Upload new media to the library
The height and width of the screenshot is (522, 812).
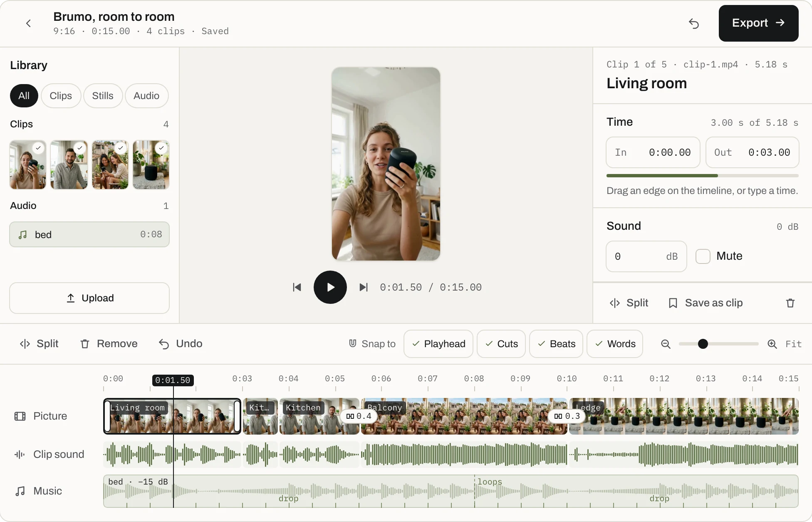point(89,298)
